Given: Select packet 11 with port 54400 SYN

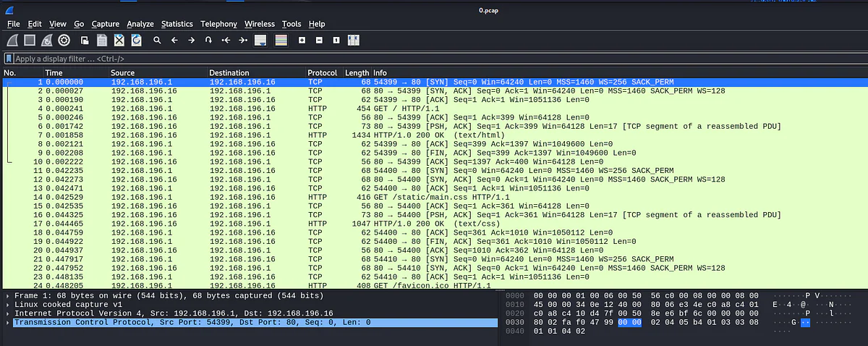Looking at the screenshot, I should (x=434, y=171).
